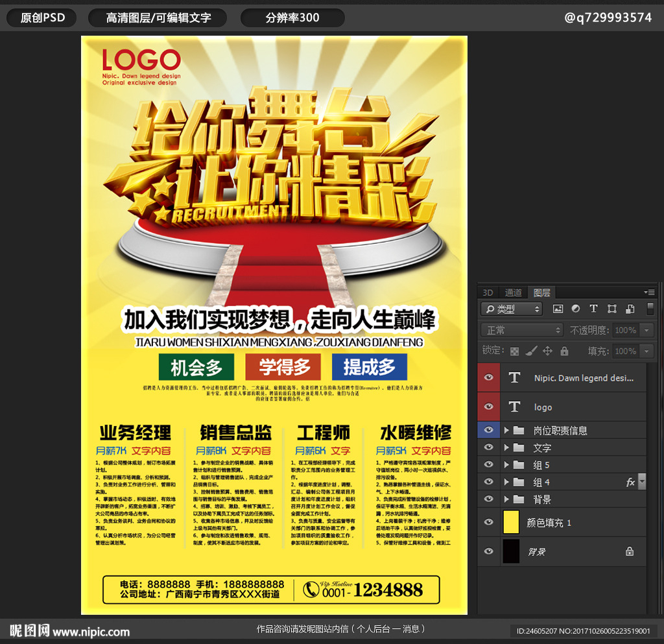664x644 pixels.
Task: Click the 不透明度 100% value field
Action: point(626,330)
